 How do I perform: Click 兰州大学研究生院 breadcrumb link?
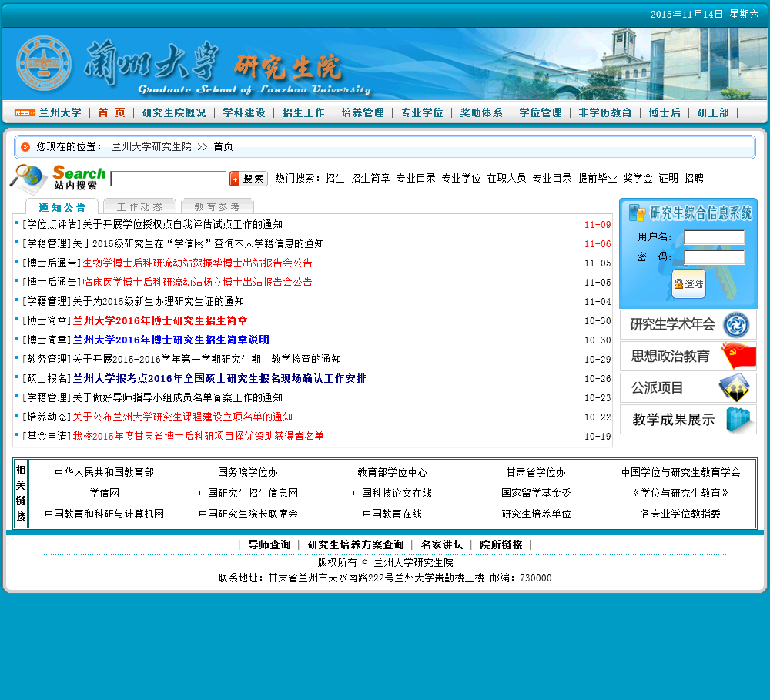point(151,146)
